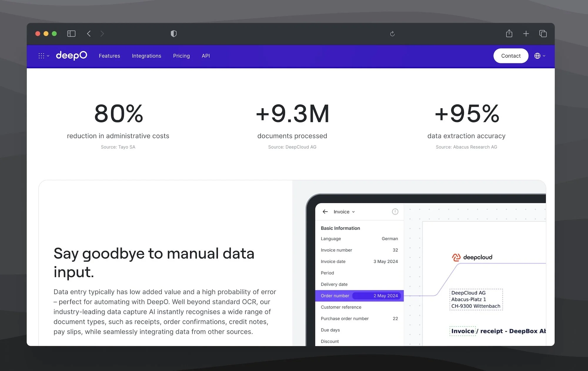Reload the page with refresh icon
This screenshot has width=588, height=371.
click(x=392, y=34)
